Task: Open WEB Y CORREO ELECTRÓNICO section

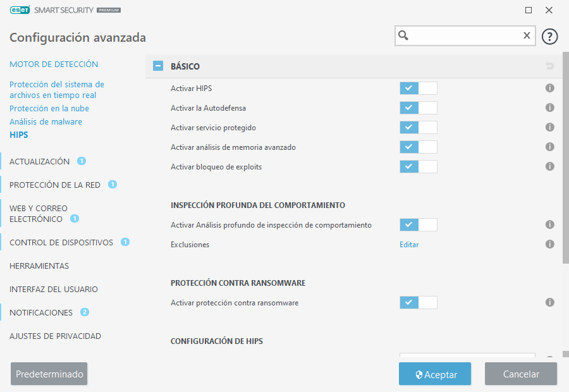Action: (x=39, y=214)
